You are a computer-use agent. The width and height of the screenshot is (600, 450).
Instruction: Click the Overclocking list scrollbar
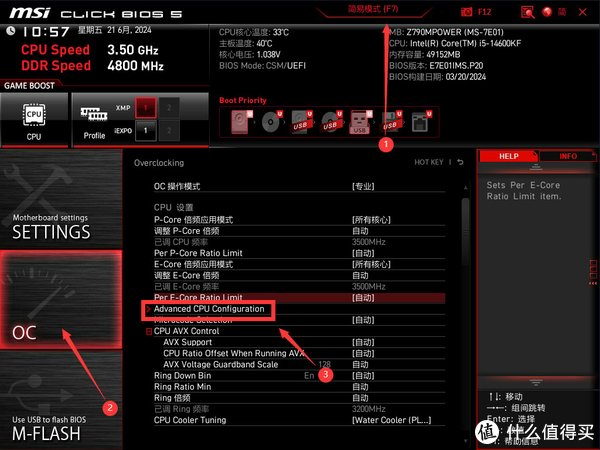465,230
